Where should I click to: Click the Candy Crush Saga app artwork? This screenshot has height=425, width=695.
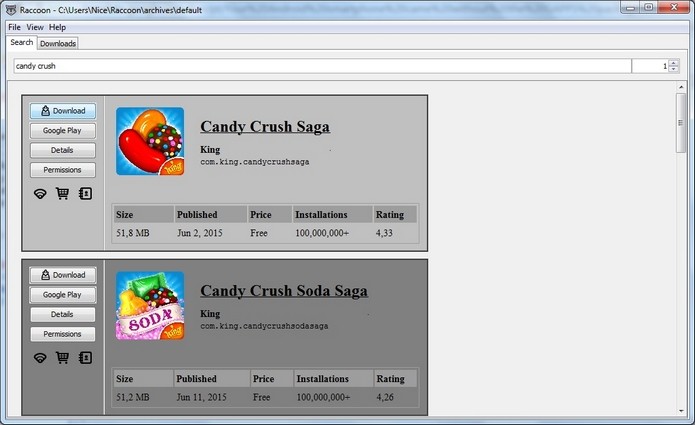(150, 141)
